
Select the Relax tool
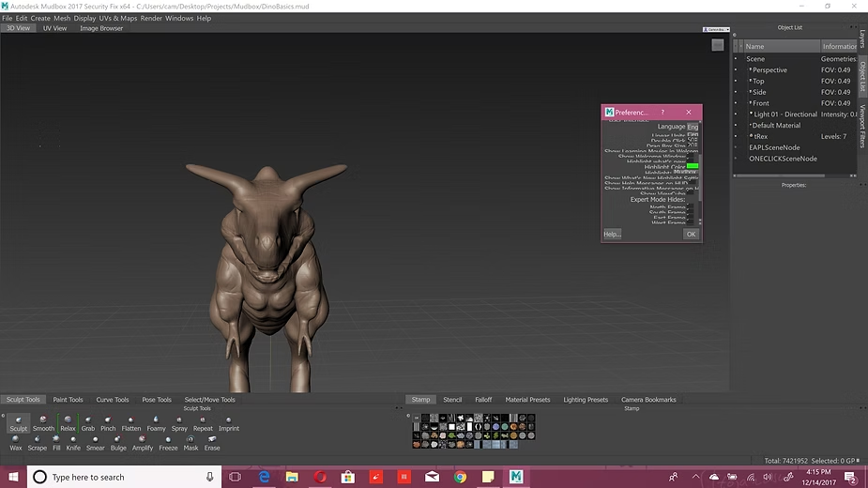tap(68, 424)
